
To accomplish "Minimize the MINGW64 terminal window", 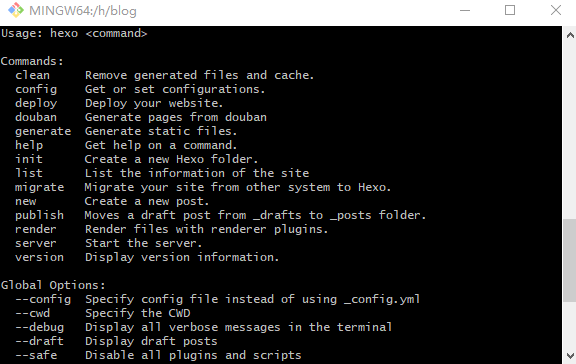I will [465, 10].
